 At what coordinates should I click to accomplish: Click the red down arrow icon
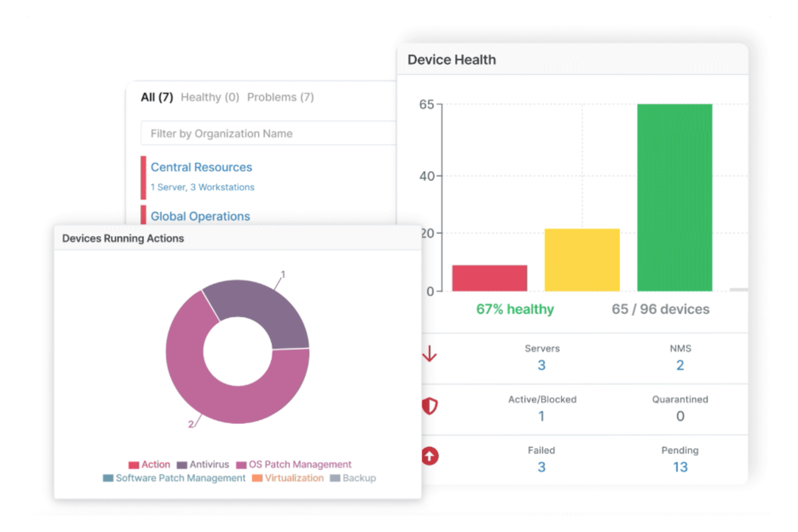click(429, 354)
